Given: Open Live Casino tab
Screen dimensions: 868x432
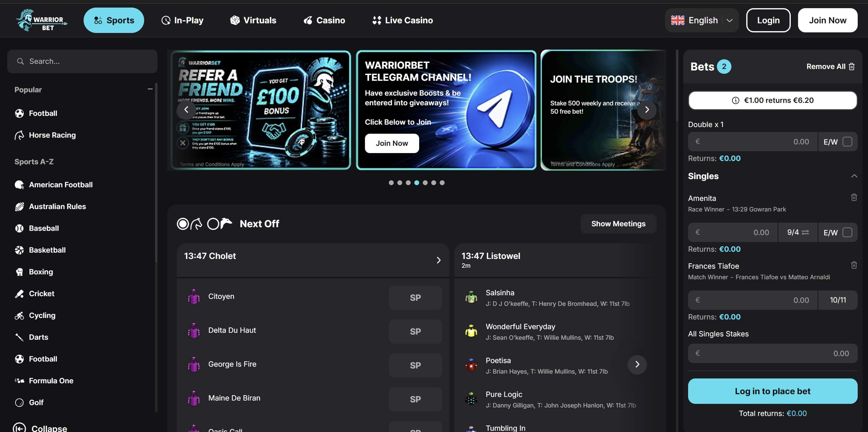Looking at the screenshot, I should pyautogui.click(x=403, y=20).
